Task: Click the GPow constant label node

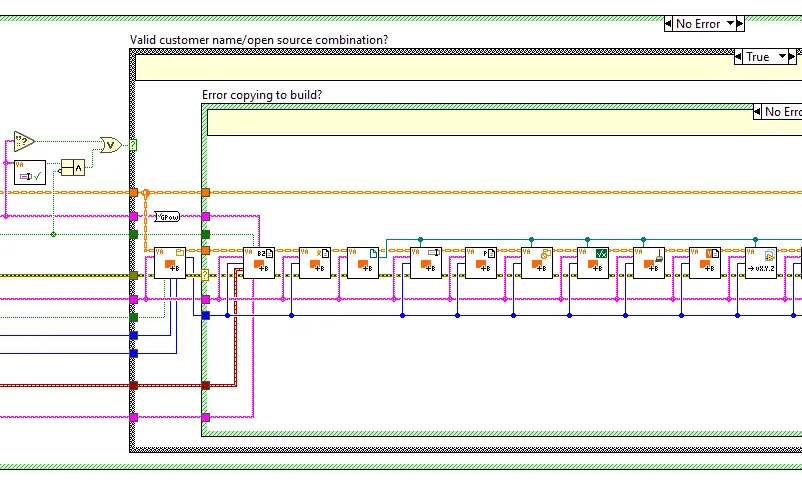Action: 167,216
